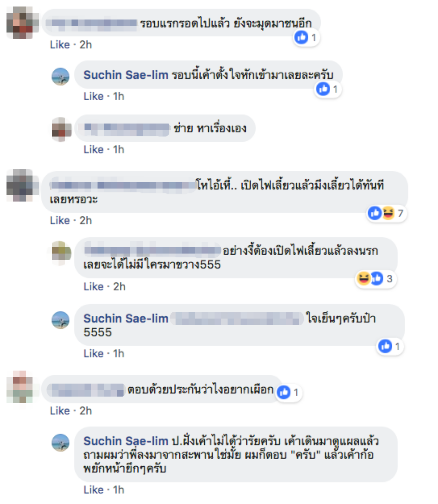The image size is (438, 504).
Task: Click the like badge on Suchin's 5555 reply
Action: pos(390,347)
